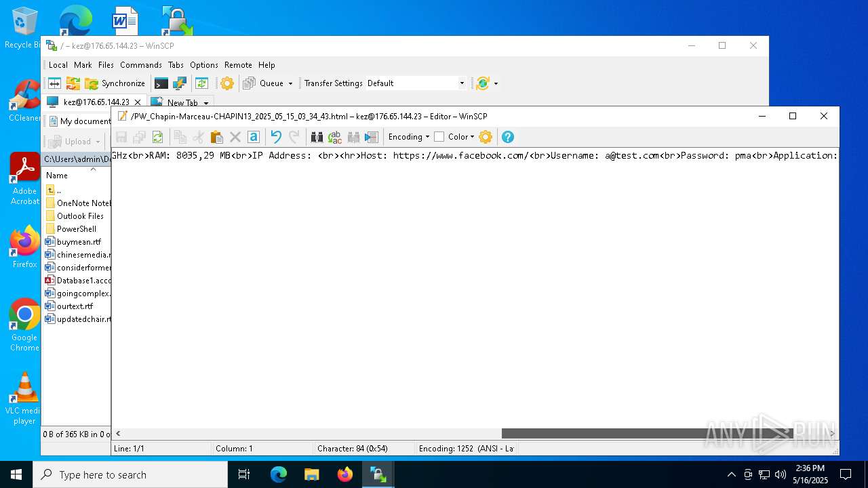Image resolution: width=868 pixels, height=488 pixels.
Task: Click the Select All icon in editor
Action: click(x=254, y=137)
